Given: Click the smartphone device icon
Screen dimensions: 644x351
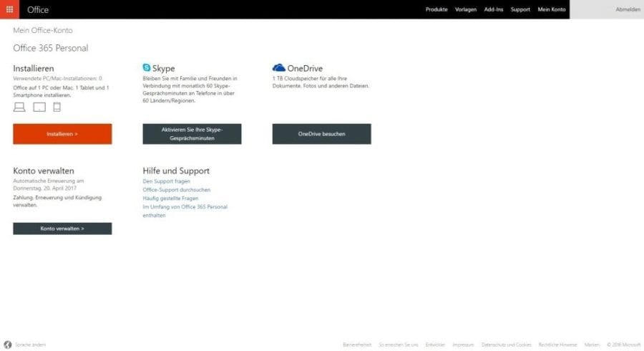Looking at the screenshot, I should pyautogui.click(x=57, y=107).
